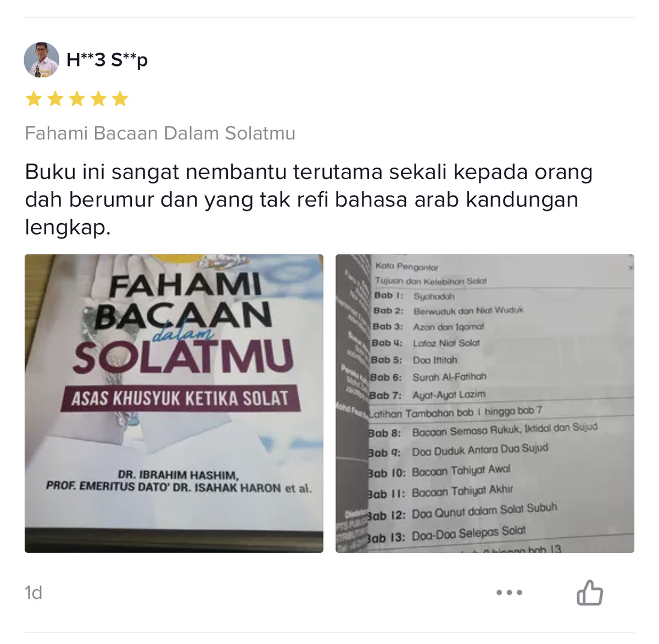The width and height of the screenshot is (659, 644).
Task: Click the 'Latihan Tambahan bab 1 hingga bab 7' line
Action: pos(455,412)
